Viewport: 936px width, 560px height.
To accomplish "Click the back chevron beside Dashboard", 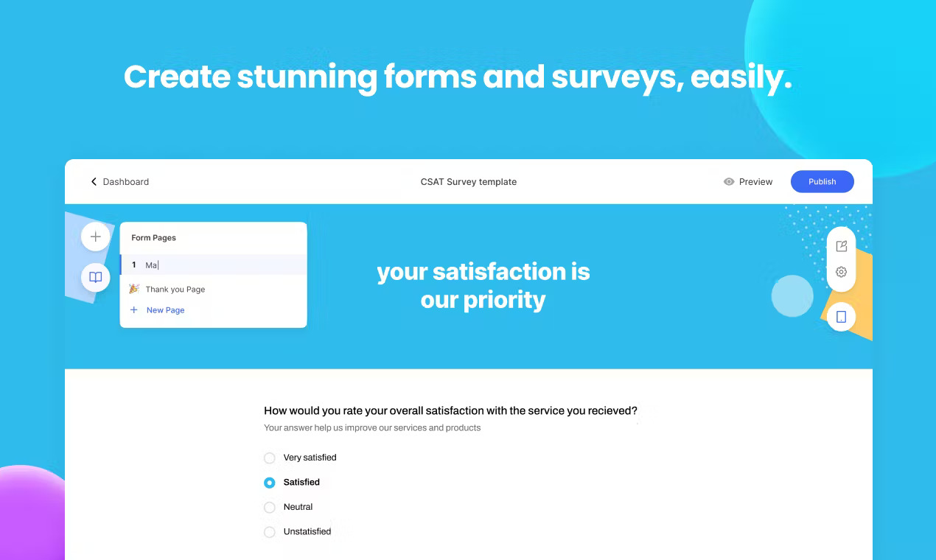I will tap(94, 181).
